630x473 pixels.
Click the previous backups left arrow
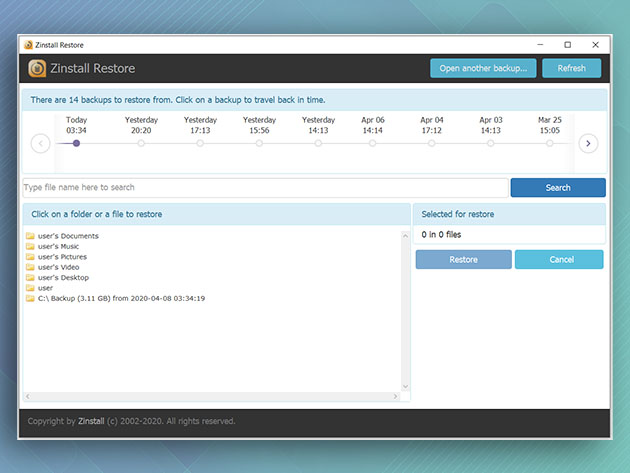(40, 143)
